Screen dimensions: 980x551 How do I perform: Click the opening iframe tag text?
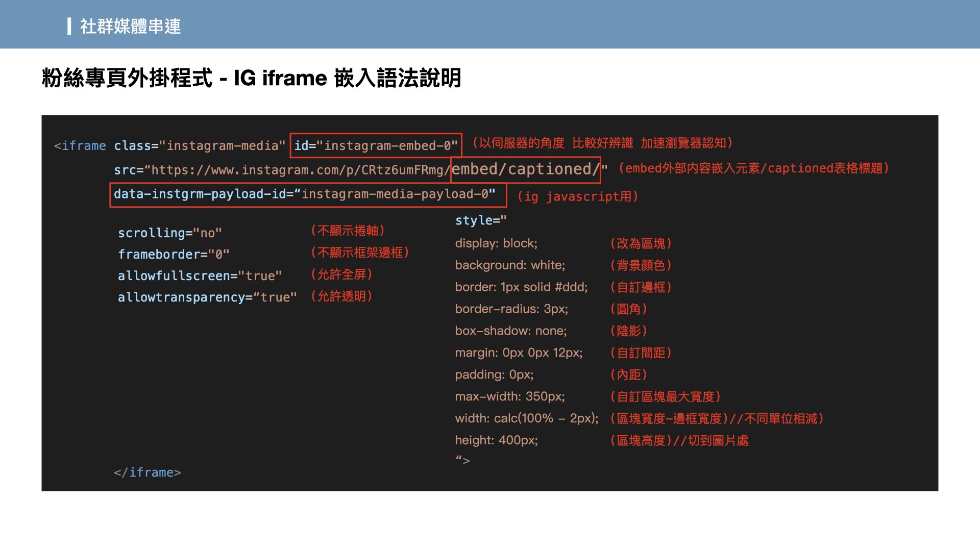click(x=80, y=146)
